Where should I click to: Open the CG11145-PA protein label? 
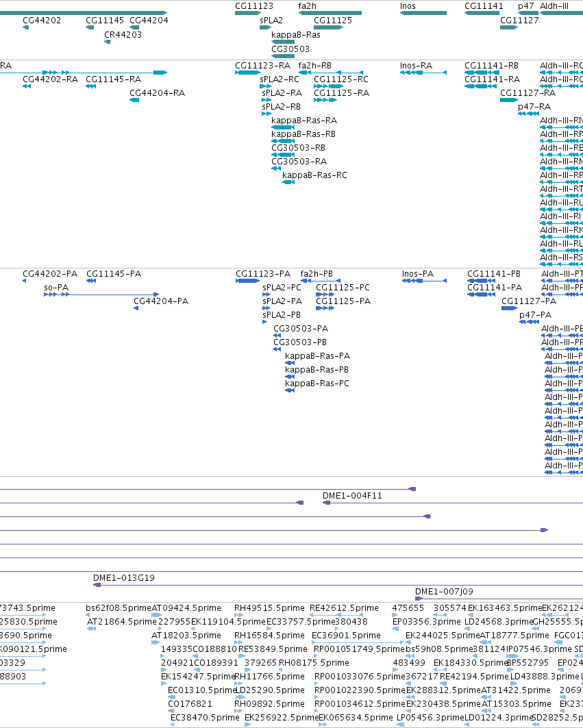[x=114, y=274]
